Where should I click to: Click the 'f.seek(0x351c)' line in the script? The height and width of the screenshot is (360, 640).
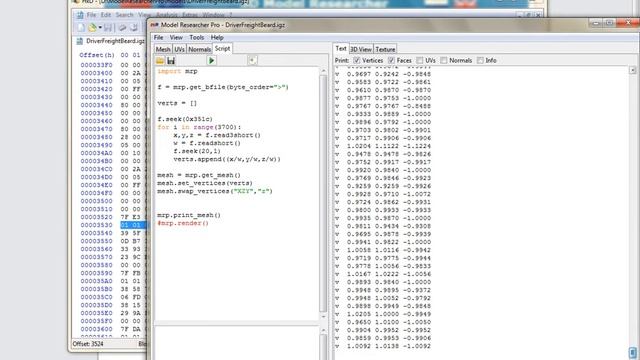click(185, 119)
